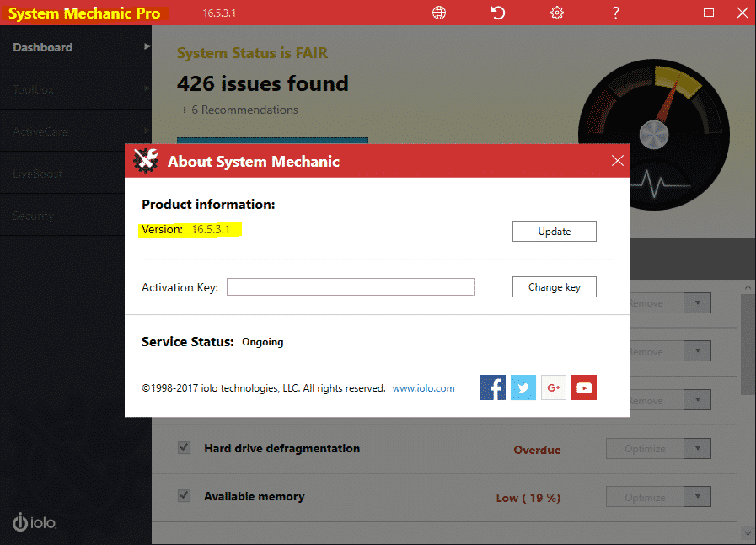The width and height of the screenshot is (756, 545).
Task: Toggle Available memory checkbox
Action: (x=184, y=495)
